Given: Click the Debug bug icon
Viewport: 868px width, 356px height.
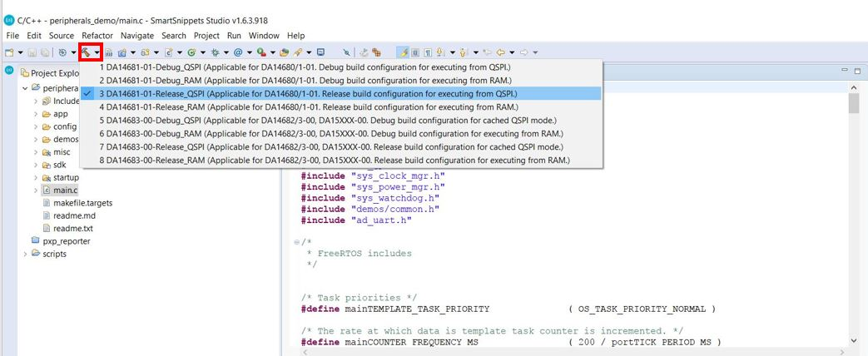Looking at the screenshot, I should pyautogui.click(x=216, y=52).
